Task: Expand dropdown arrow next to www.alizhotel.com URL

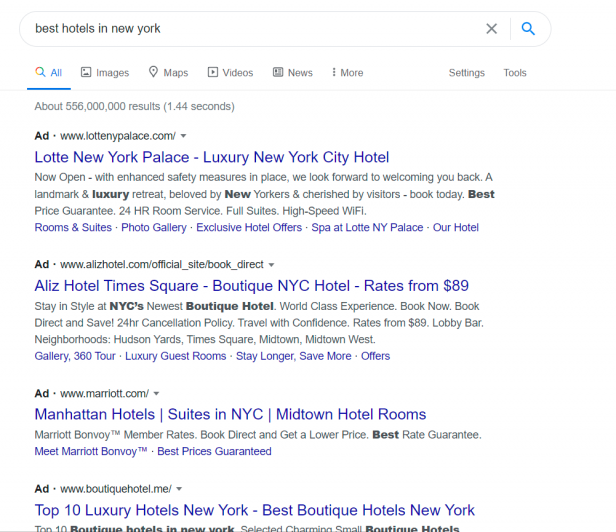Action: 271,265
